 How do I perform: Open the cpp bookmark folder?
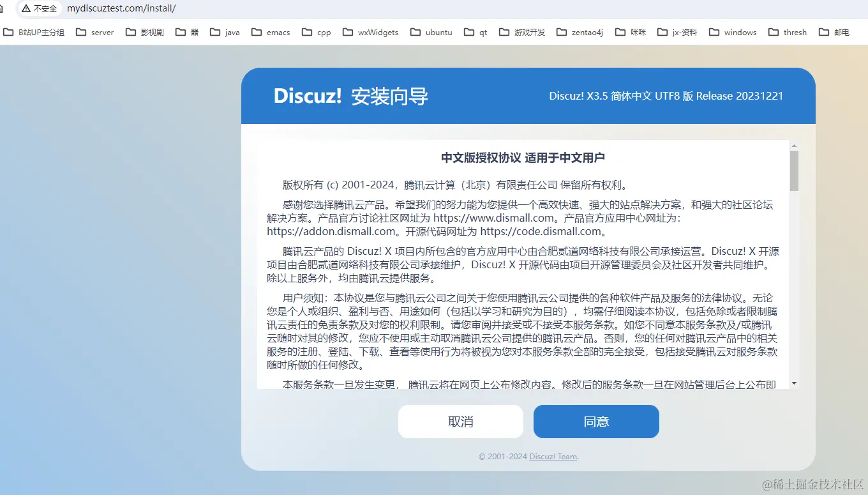[x=317, y=32]
